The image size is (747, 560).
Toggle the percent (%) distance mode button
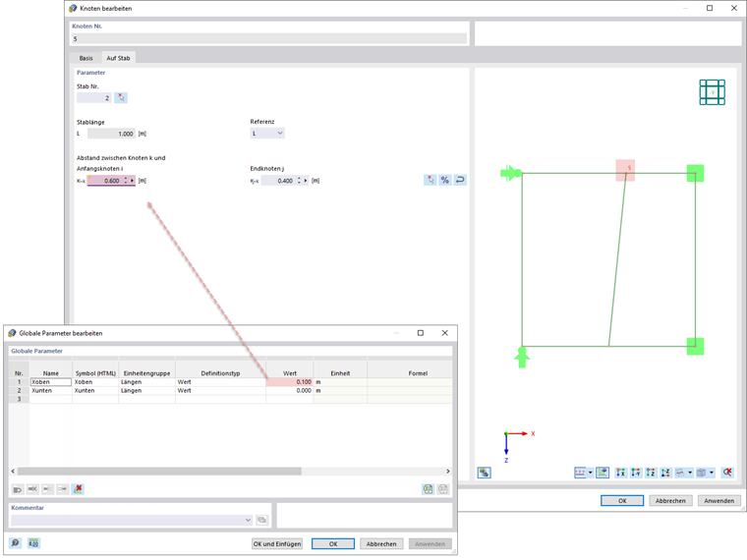[x=445, y=180]
